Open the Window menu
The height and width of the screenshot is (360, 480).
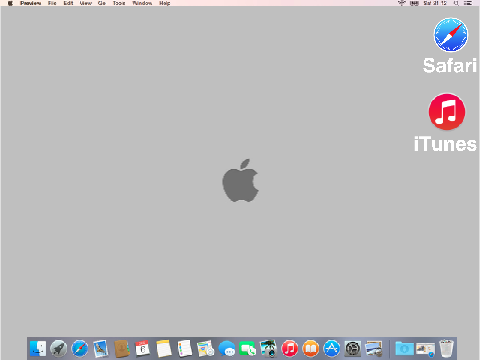[x=142, y=3]
